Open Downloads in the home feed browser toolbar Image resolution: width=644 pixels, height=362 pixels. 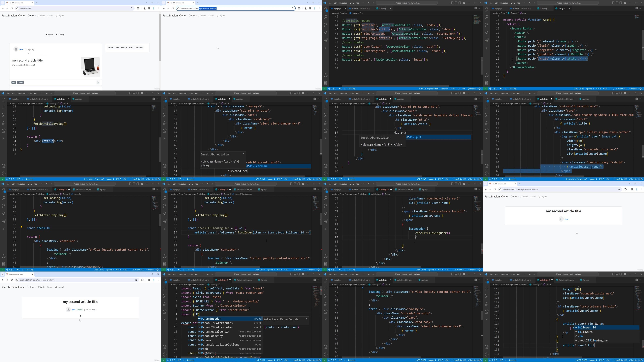pos(144,8)
